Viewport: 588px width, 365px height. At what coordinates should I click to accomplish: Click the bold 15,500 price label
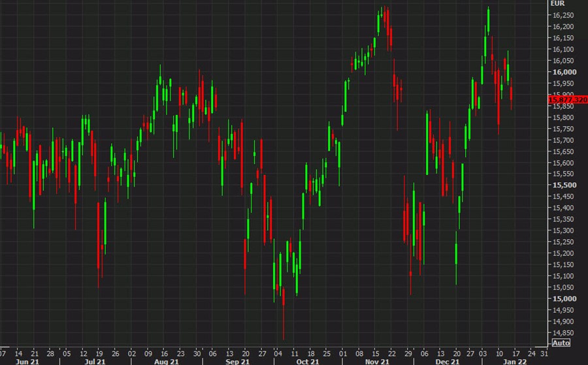[x=564, y=185]
